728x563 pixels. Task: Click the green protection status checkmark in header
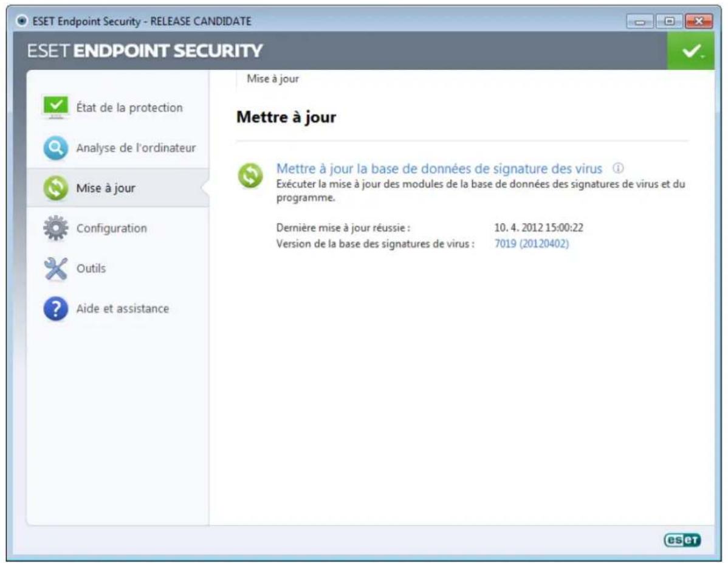point(691,50)
